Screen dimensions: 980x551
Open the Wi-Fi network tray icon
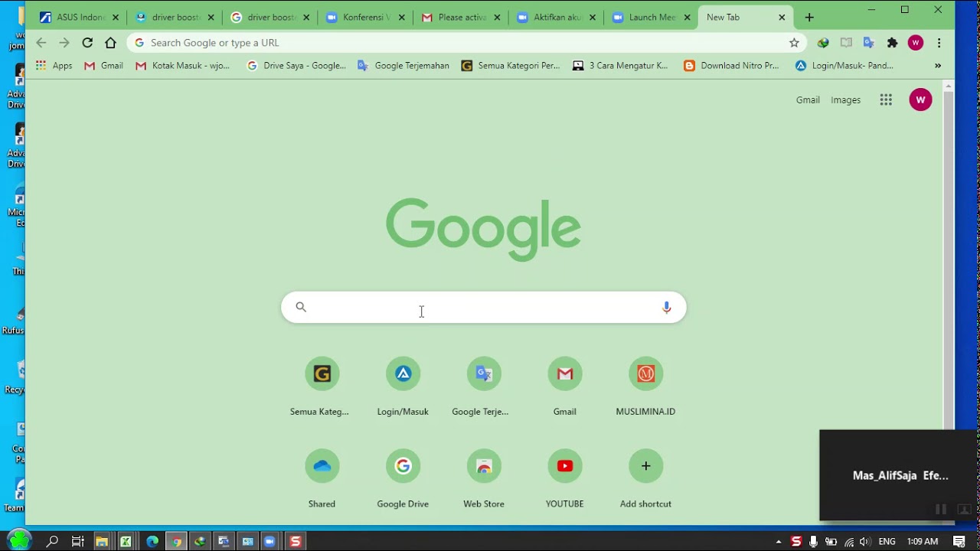(x=848, y=542)
